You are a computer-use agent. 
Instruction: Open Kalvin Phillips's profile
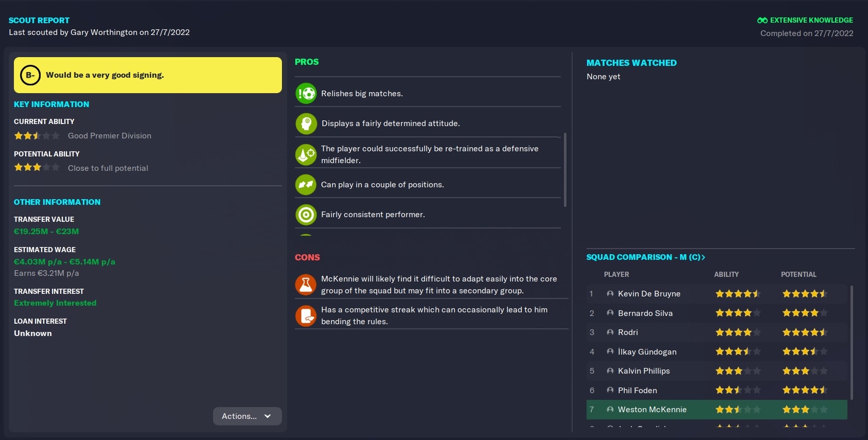[x=644, y=371]
